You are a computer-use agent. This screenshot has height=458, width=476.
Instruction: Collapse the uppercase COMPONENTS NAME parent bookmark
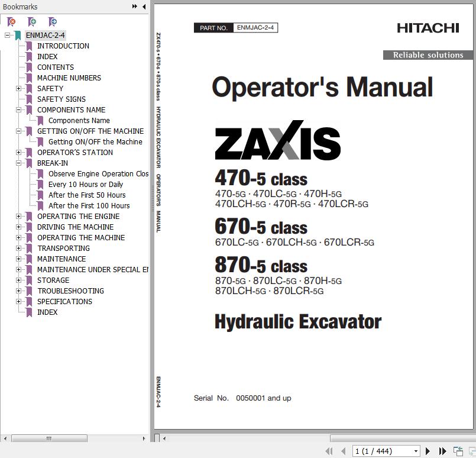coord(18,110)
